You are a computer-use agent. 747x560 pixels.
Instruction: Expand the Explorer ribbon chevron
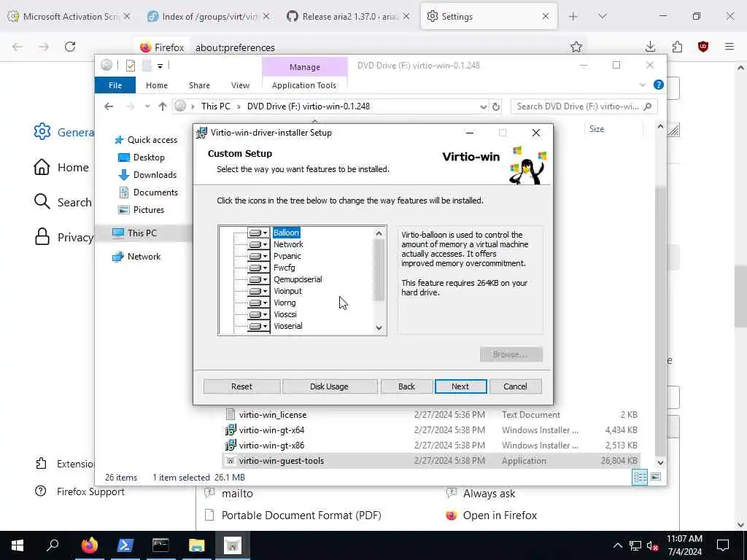tap(642, 85)
